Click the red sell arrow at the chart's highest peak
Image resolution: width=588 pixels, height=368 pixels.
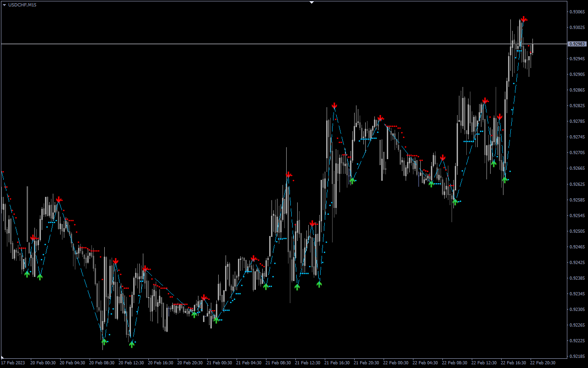pyautogui.click(x=523, y=19)
